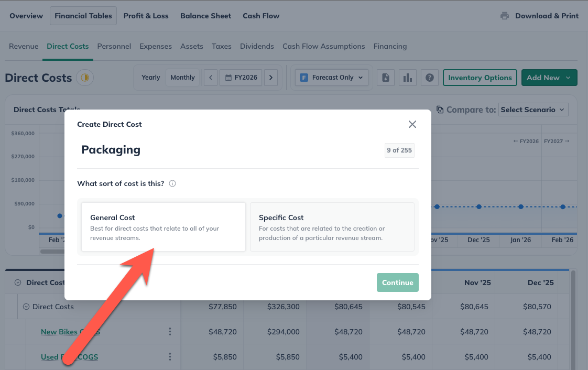Click the three-dot menu for New Bikes row
Image resolution: width=588 pixels, height=370 pixels.
point(170,332)
